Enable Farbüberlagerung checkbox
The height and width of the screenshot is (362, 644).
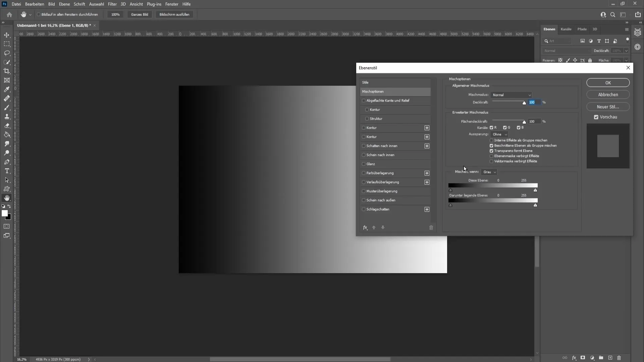click(364, 173)
